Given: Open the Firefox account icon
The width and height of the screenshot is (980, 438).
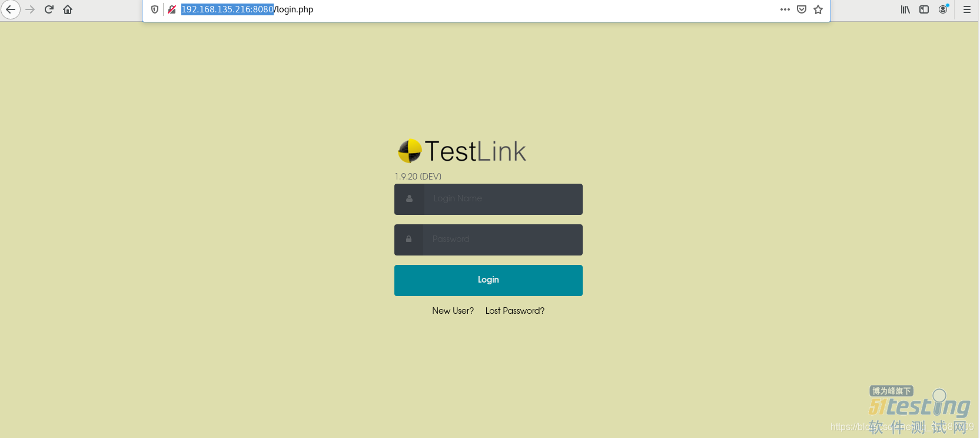Looking at the screenshot, I should point(944,9).
